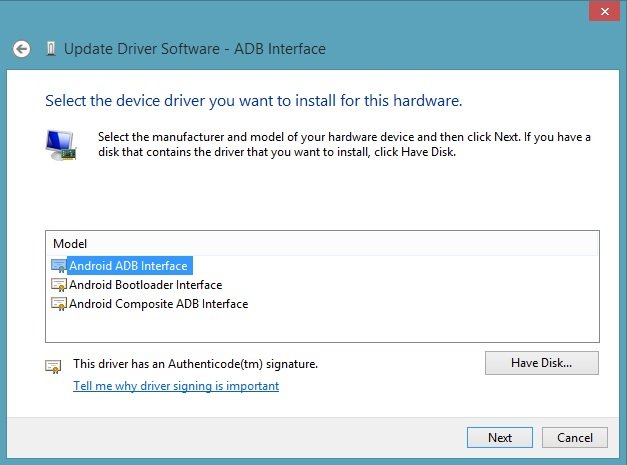Cancel the driver update wizard

click(x=575, y=437)
